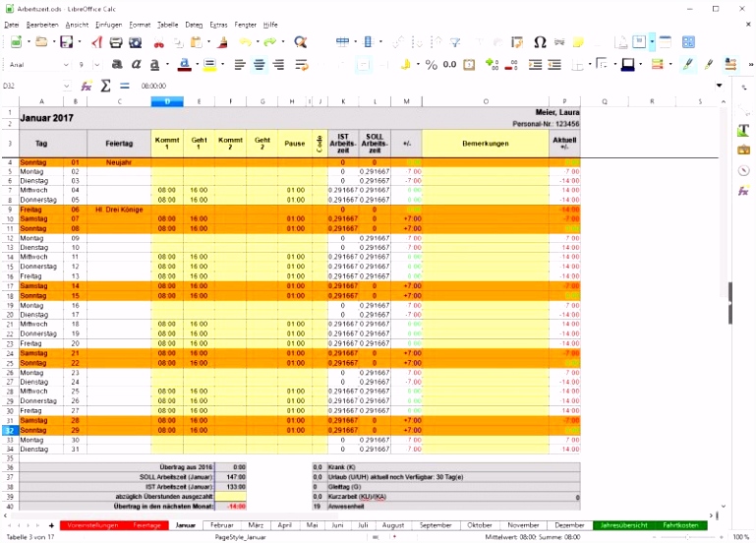This screenshot has height=543, width=756.
Task: Open the Functions deck in the sidebar
Action: pyautogui.click(x=743, y=191)
